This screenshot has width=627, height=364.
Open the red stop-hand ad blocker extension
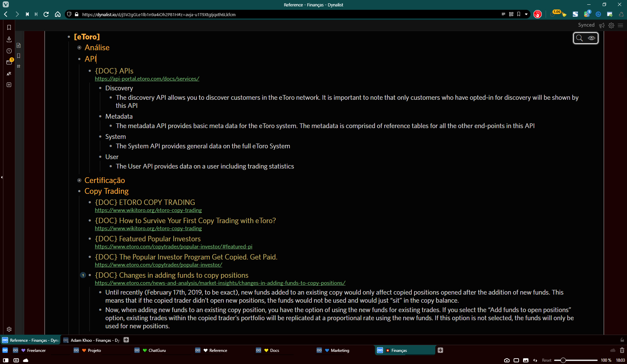[x=538, y=14]
